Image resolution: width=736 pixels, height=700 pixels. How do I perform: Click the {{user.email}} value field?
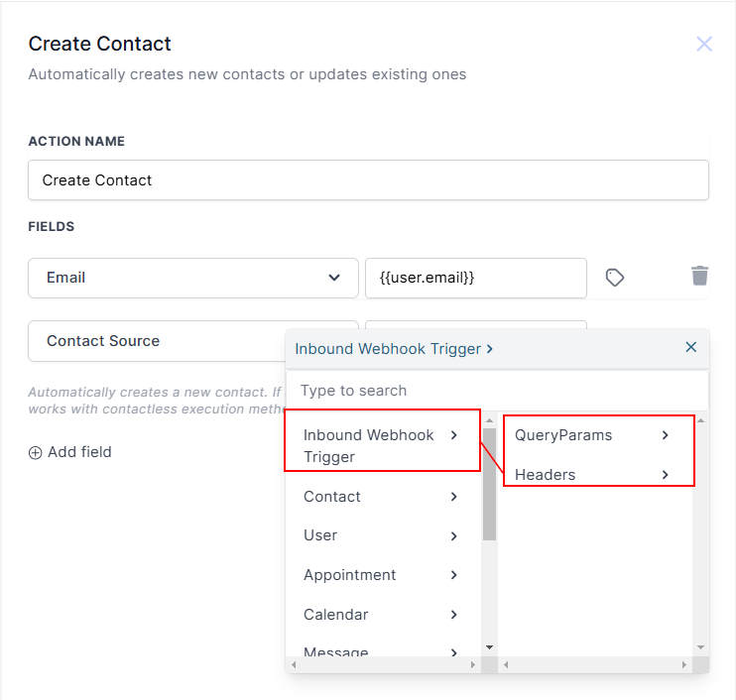pyautogui.click(x=475, y=279)
